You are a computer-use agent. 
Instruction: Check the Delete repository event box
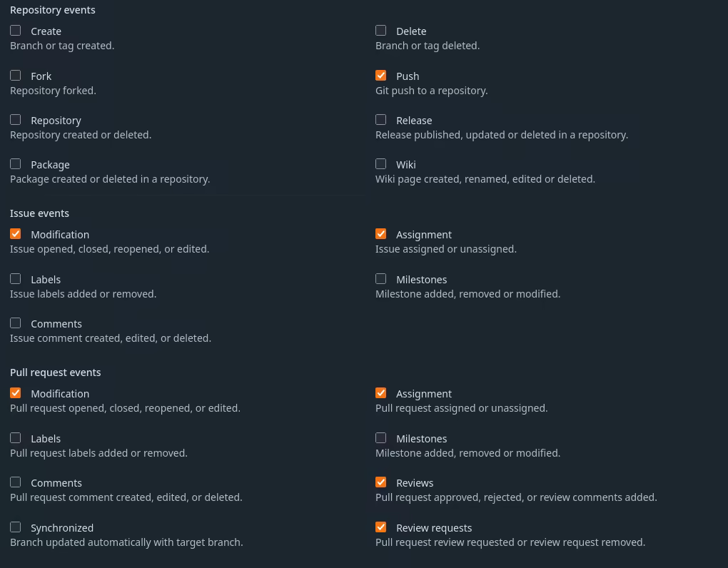tap(381, 31)
